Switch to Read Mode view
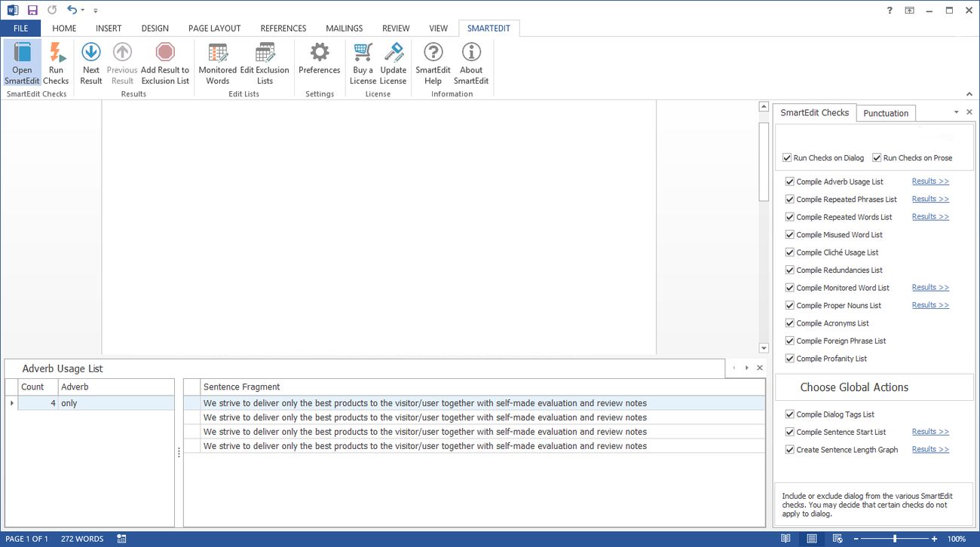The height and width of the screenshot is (547, 980). [x=786, y=539]
